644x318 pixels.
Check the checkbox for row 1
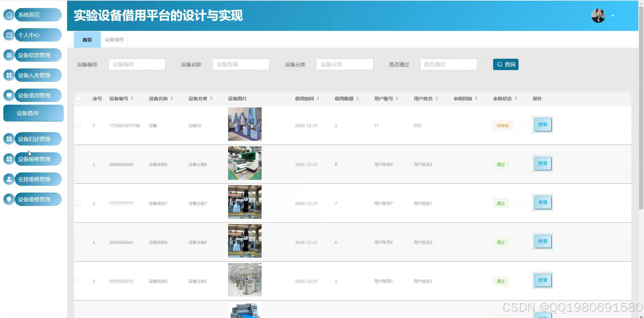78,125
